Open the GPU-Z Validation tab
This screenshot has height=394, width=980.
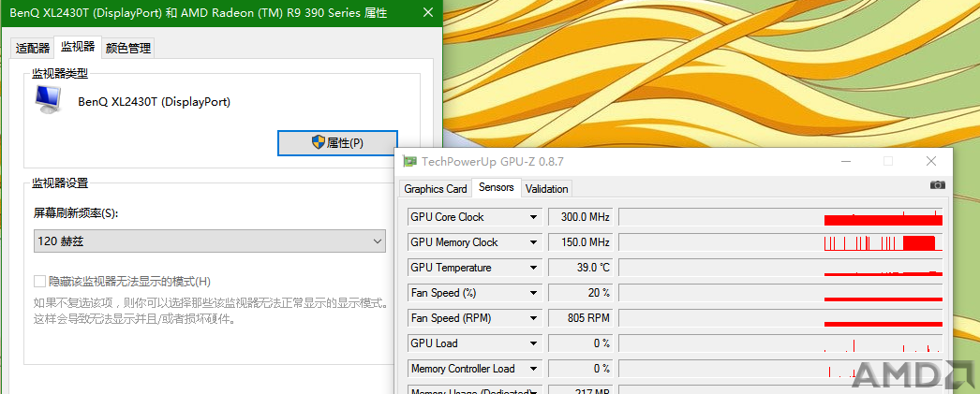547,188
